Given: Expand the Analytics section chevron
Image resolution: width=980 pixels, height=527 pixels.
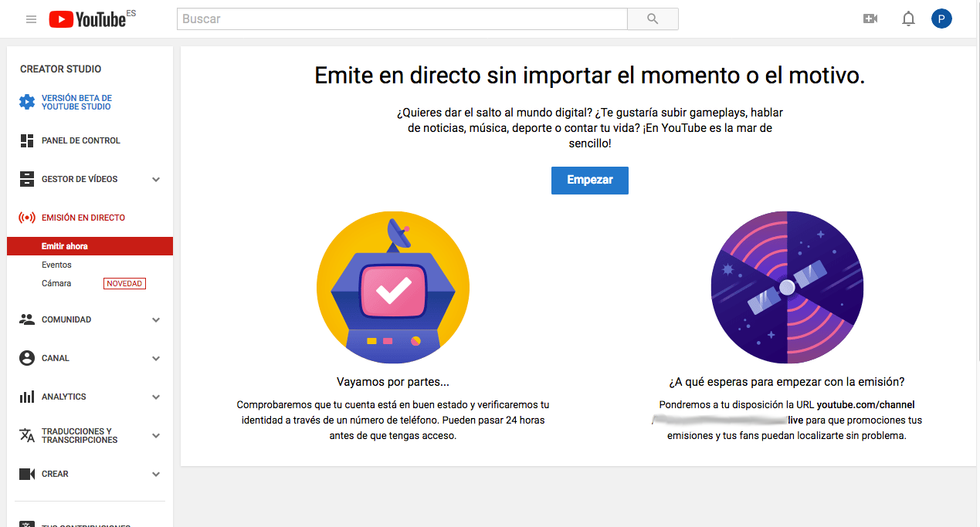Looking at the screenshot, I should pyautogui.click(x=156, y=397).
